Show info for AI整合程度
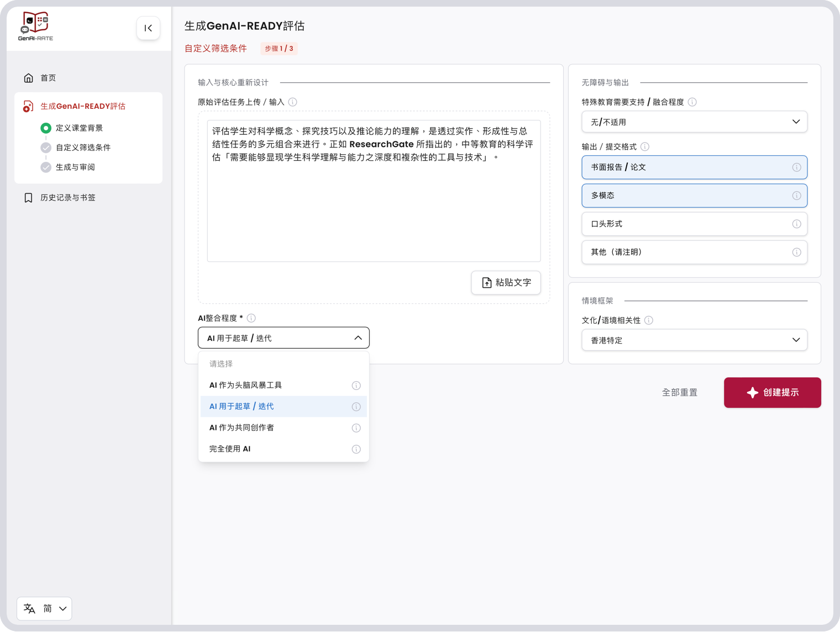Screen dimensions: 840x632 point(251,318)
